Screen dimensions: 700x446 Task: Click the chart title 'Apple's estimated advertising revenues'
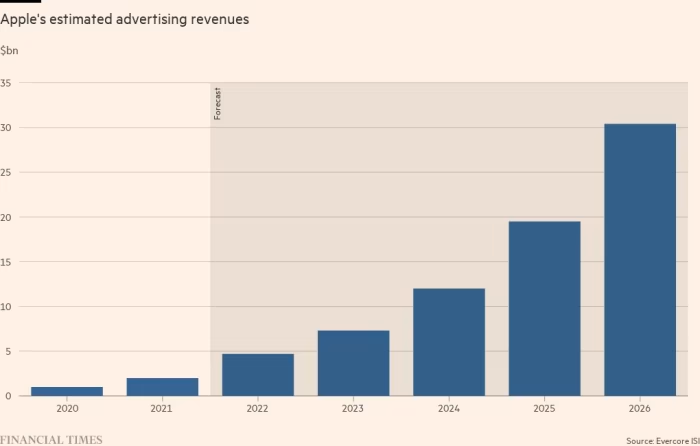(125, 19)
